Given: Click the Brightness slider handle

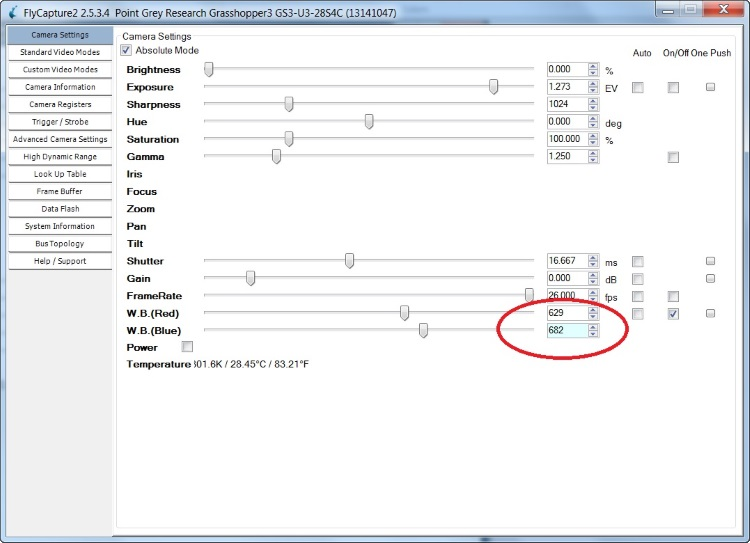Looking at the screenshot, I should pos(209,69).
